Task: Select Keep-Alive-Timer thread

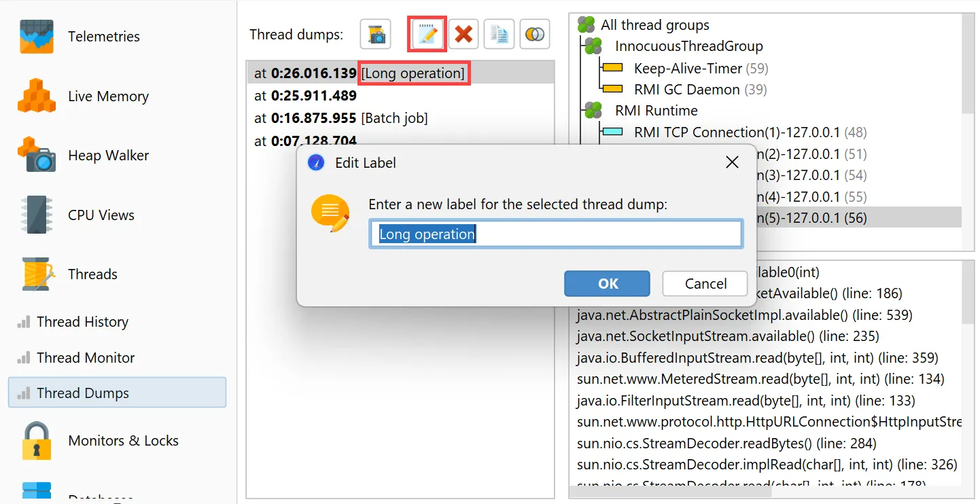Action: (x=701, y=68)
